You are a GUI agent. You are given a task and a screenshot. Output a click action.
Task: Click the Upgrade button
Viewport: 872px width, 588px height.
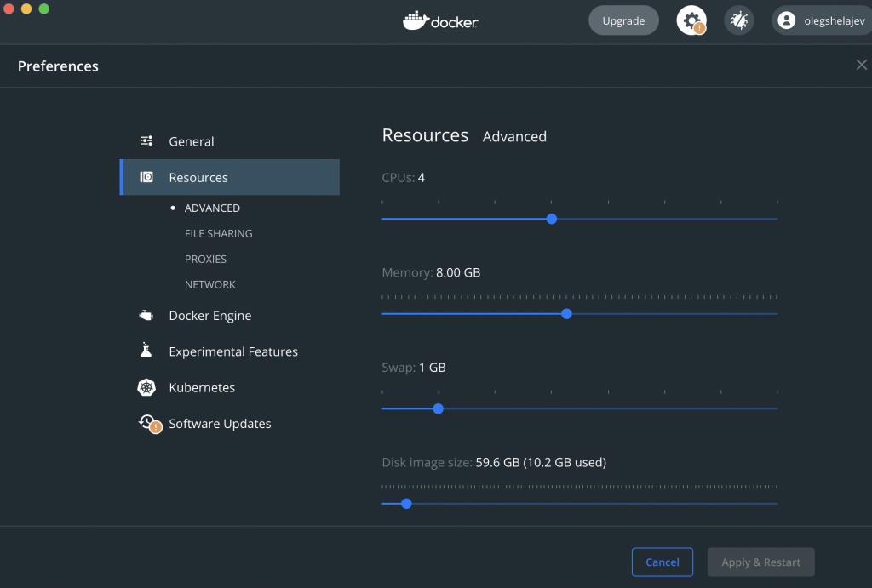tap(623, 20)
